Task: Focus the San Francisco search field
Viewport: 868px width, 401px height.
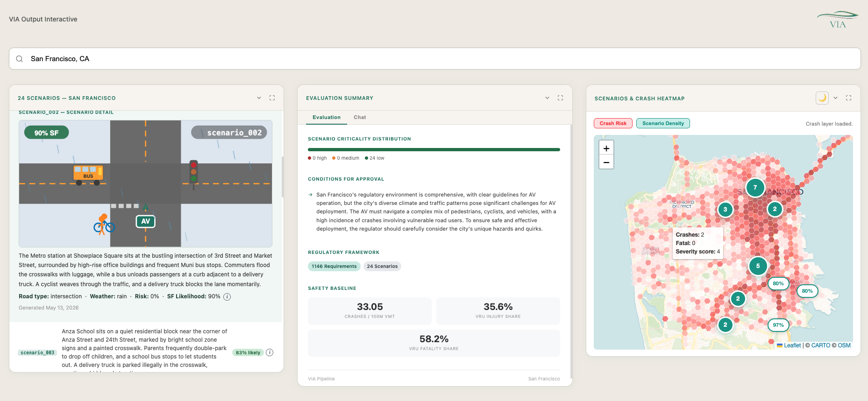Action: pyautogui.click(x=435, y=59)
